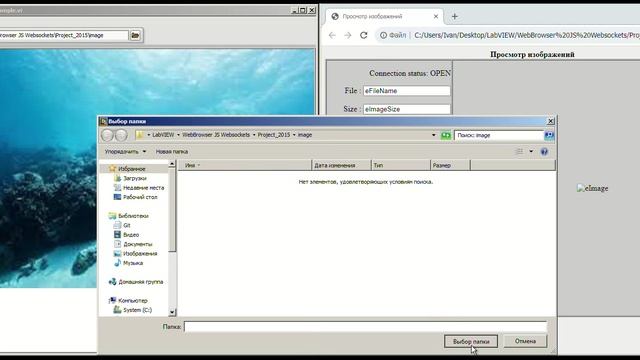Click the path field in LabVIEW window
The height and width of the screenshot is (360, 640).
coord(64,36)
